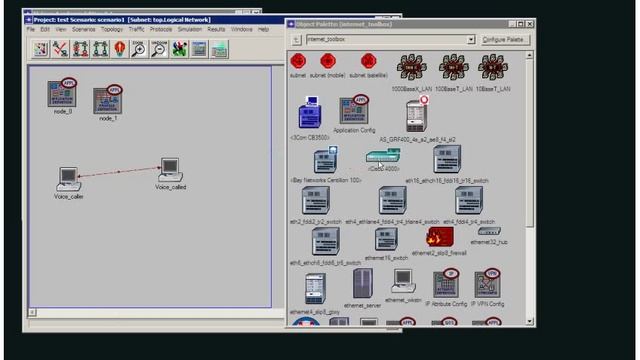Pick the Cisco 4000 router icon
The height and width of the screenshot is (360, 640).
tap(383, 156)
